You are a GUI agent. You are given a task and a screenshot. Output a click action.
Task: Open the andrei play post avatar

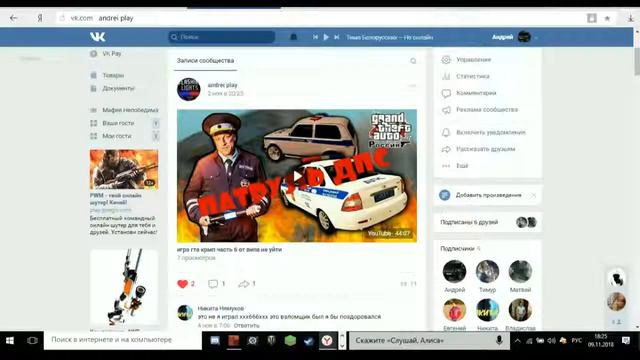pyautogui.click(x=189, y=89)
